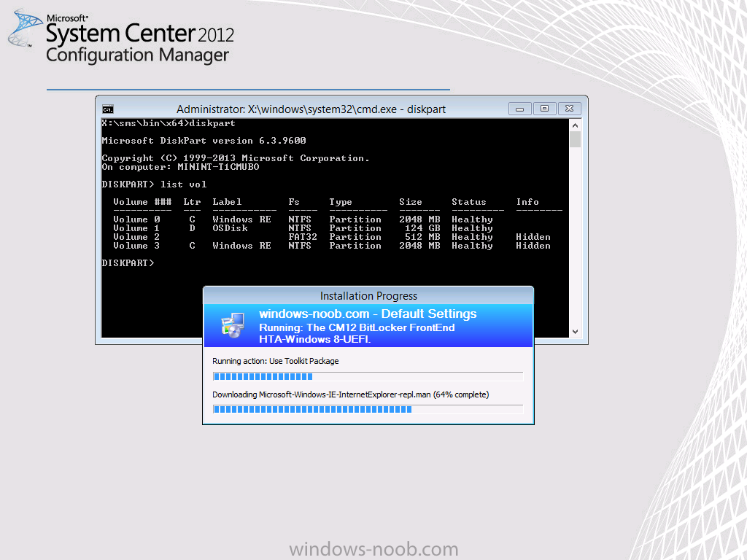Click the cmd window scrollbar thumb

click(x=575, y=139)
